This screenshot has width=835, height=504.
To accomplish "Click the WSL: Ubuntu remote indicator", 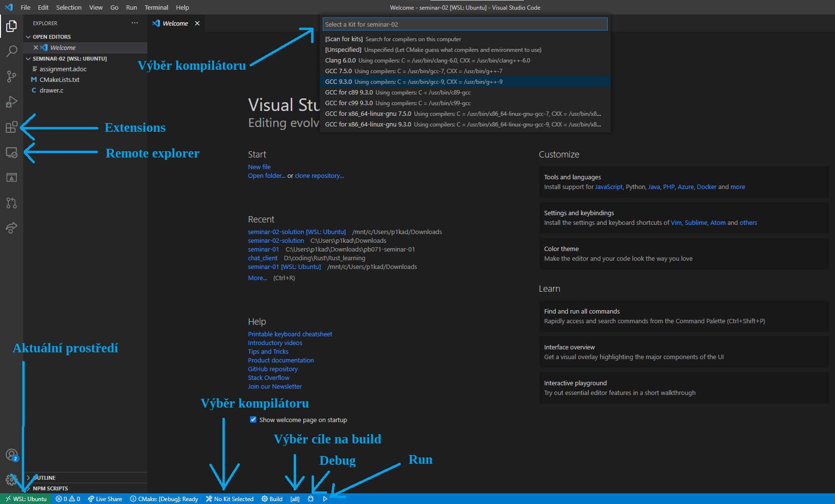I will pos(26,499).
